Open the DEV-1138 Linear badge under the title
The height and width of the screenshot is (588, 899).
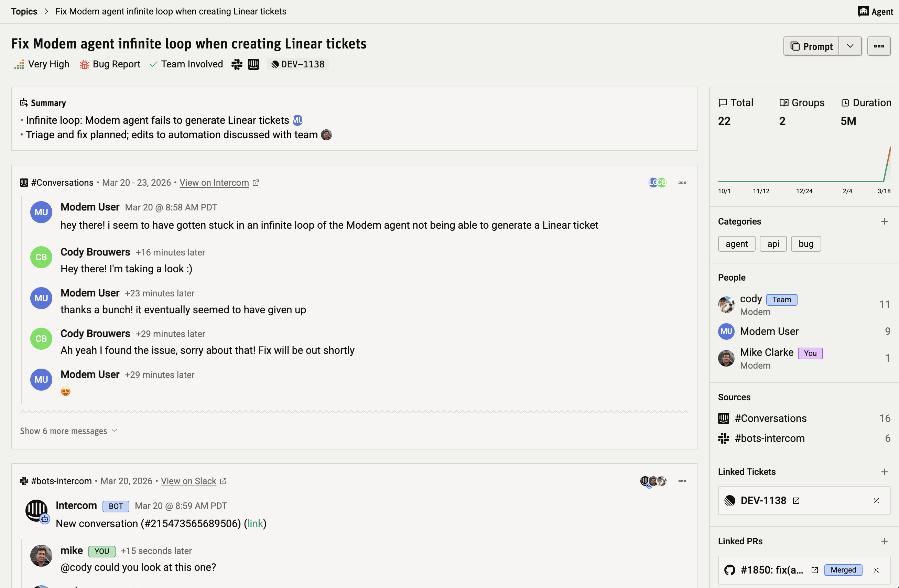pos(298,64)
